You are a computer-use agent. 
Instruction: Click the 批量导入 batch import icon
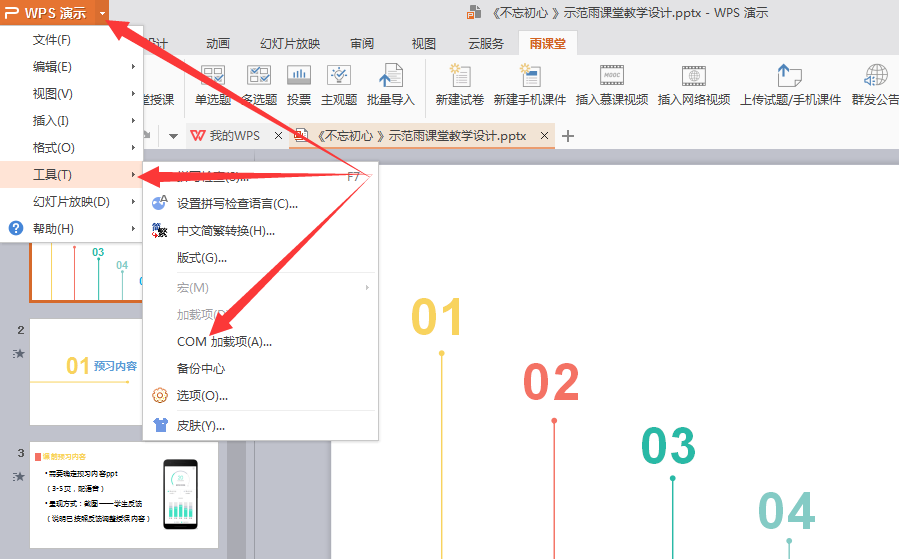(x=391, y=75)
